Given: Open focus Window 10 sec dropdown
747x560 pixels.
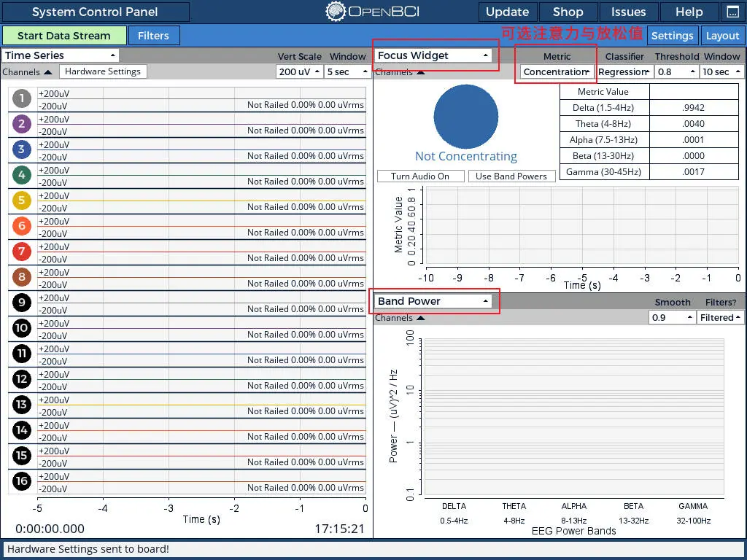Looking at the screenshot, I should coord(721,72).
